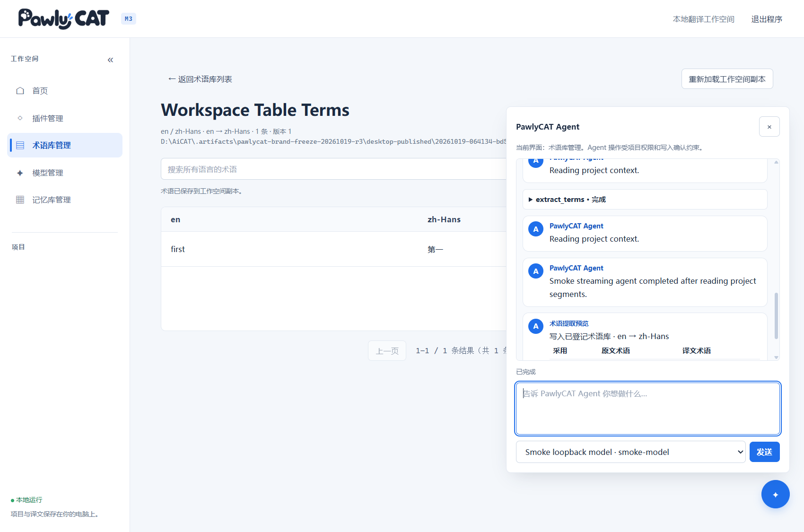Focus the 告诉 PawlyCAT Agent message box
Image resolution: width=804 pixels, height=532 pixels.
(x=647, y=409)
